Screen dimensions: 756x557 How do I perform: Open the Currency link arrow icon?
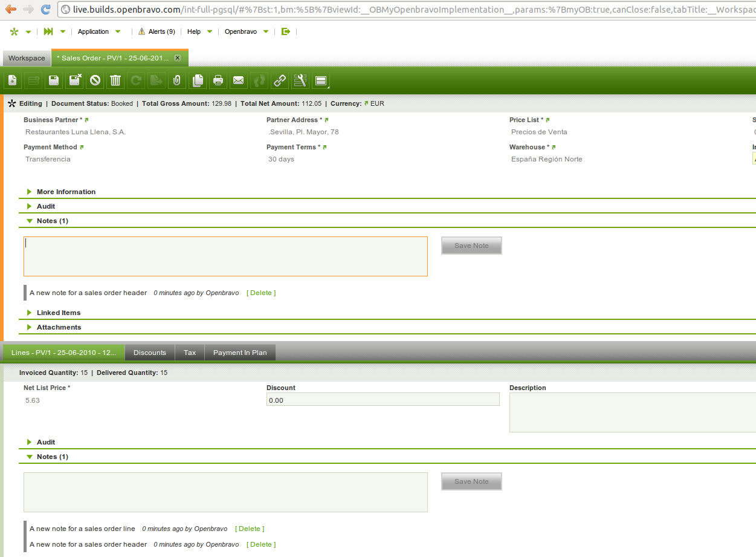(x=366, y=103)
